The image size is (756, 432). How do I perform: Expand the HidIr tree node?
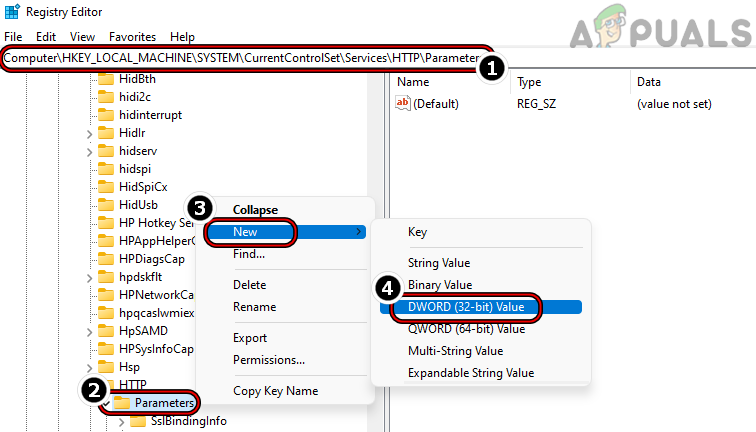89,132
